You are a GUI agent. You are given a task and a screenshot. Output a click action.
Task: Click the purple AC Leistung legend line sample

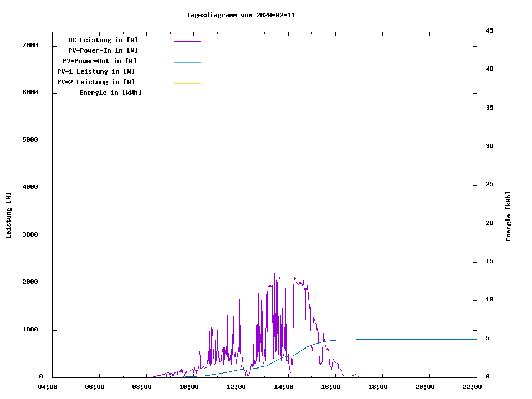point(187,41)
